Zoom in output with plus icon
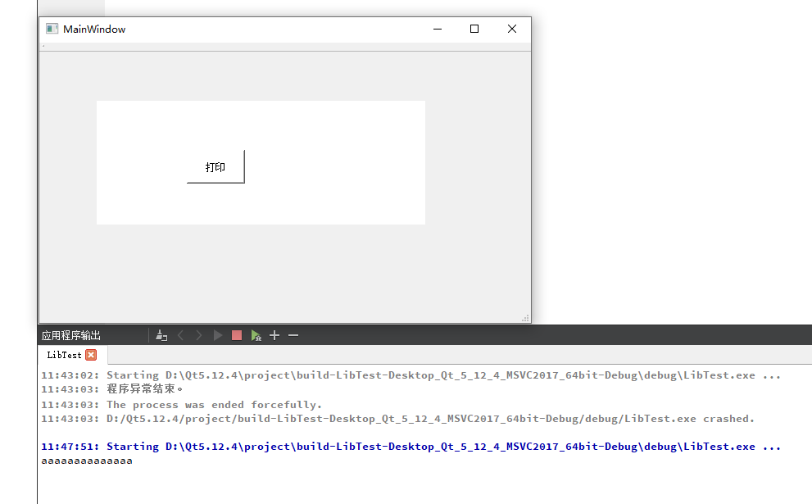Image resolution: width=812 pixels, height=504 pixels. pyautogui.click(x=274, y=336)
